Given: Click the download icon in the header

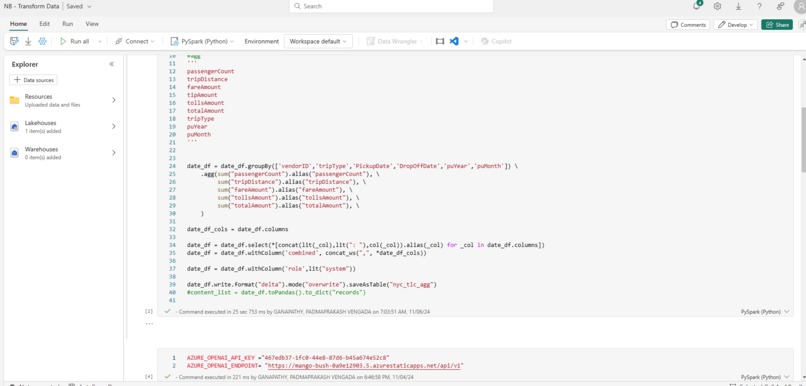Looking at the screenshot, I should [738, 6].
